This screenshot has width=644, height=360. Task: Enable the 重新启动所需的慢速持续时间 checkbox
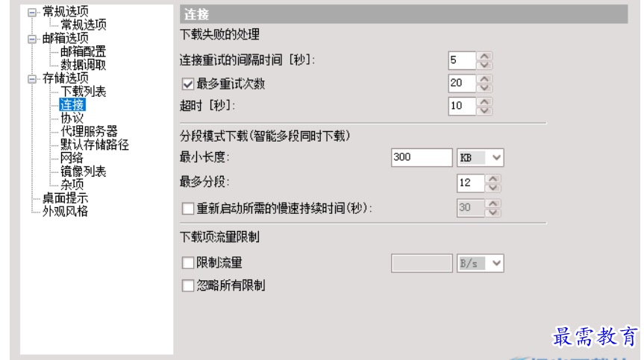188,208
